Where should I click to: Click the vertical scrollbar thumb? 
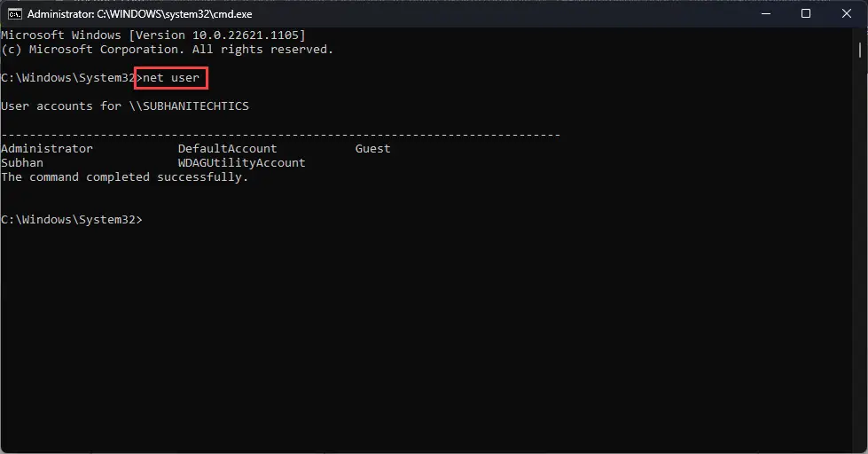(x=860, y=51)
